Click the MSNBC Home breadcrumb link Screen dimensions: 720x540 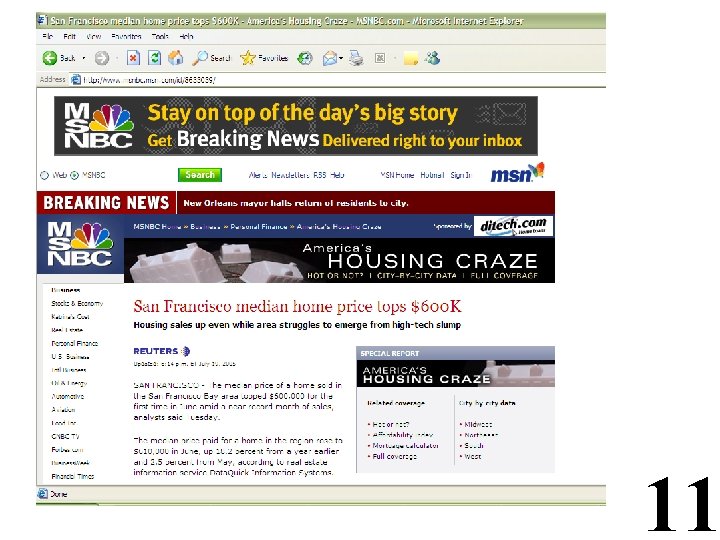pyautogui.click(x=158, y=226)
